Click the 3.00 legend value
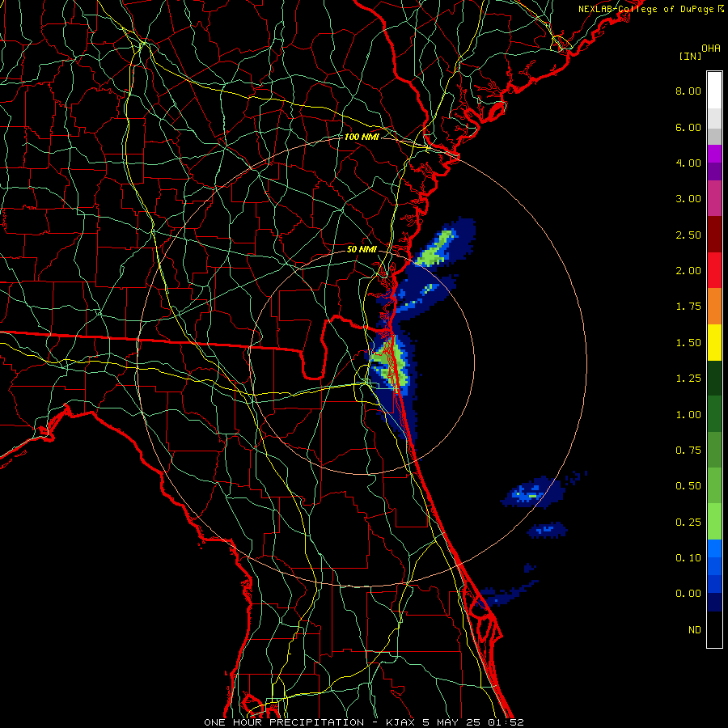 click(688, 199)
